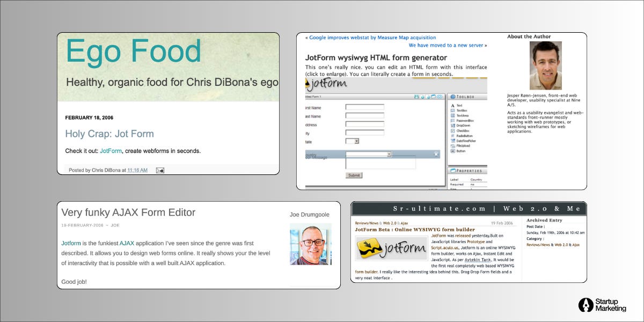This screenshot has width=644, height=322.
Task: Open the Script.aculo.us link
Action: [445, 248]
